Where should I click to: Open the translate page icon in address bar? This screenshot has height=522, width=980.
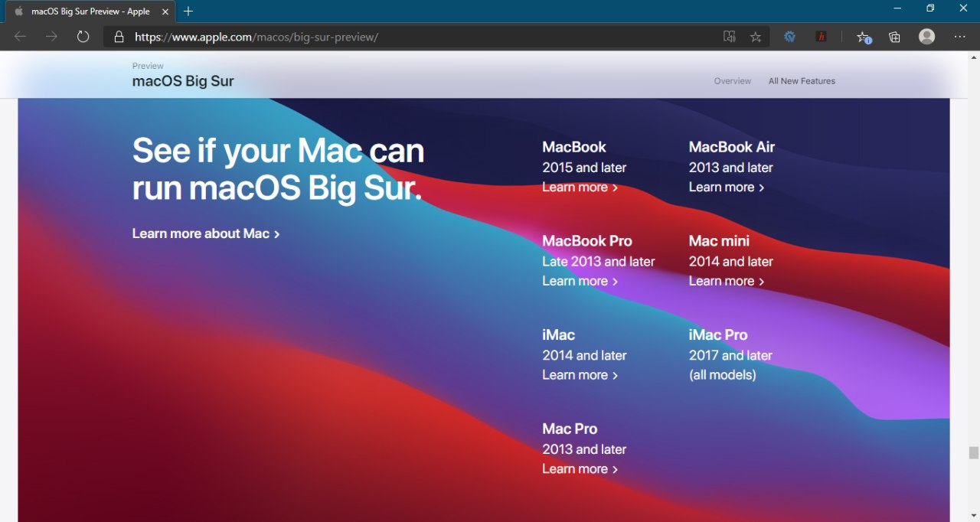(730, 37)
